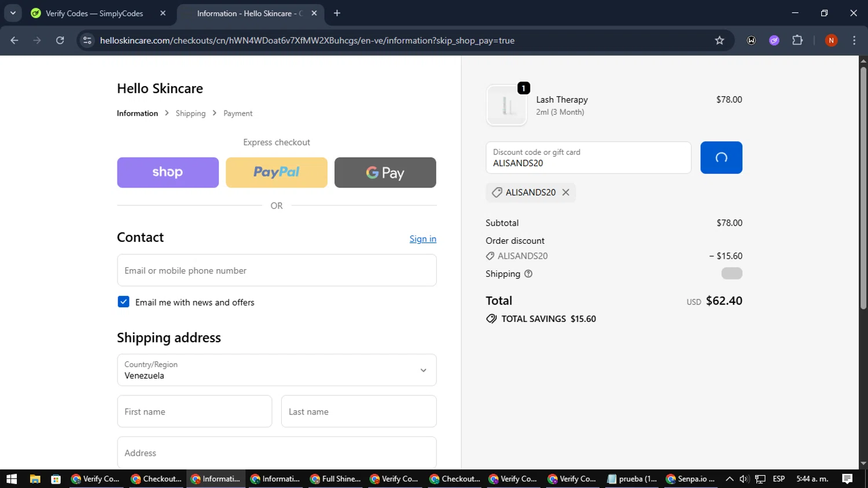Switch to the prueba taskbar window
Image resolution: width=868 pixels, height=488 pixels.
pos(632,479)
